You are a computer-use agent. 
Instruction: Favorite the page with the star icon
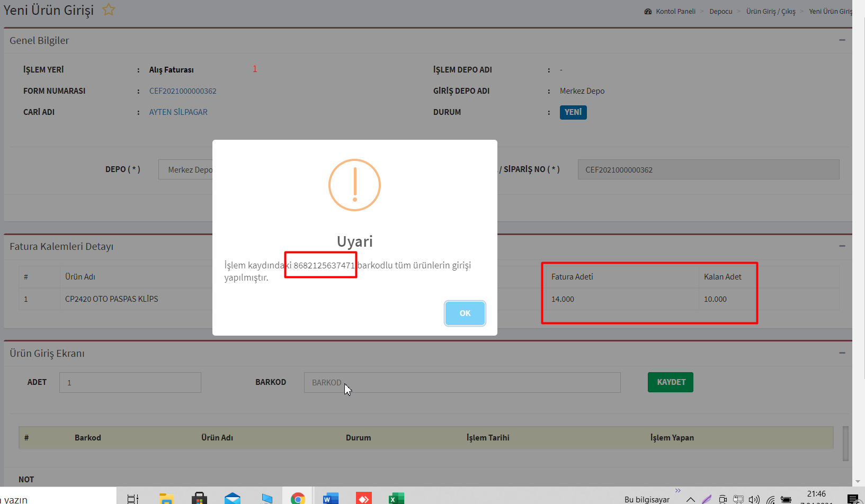(x=109, y=10)
